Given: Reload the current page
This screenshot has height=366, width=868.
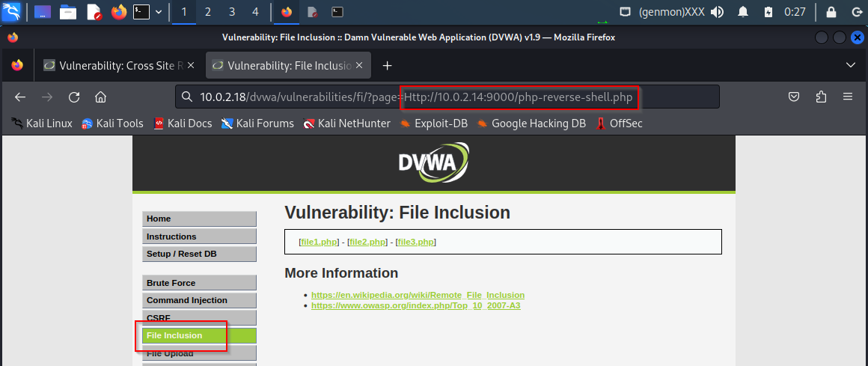Looking at the screenshot, I should coord(74,97).
